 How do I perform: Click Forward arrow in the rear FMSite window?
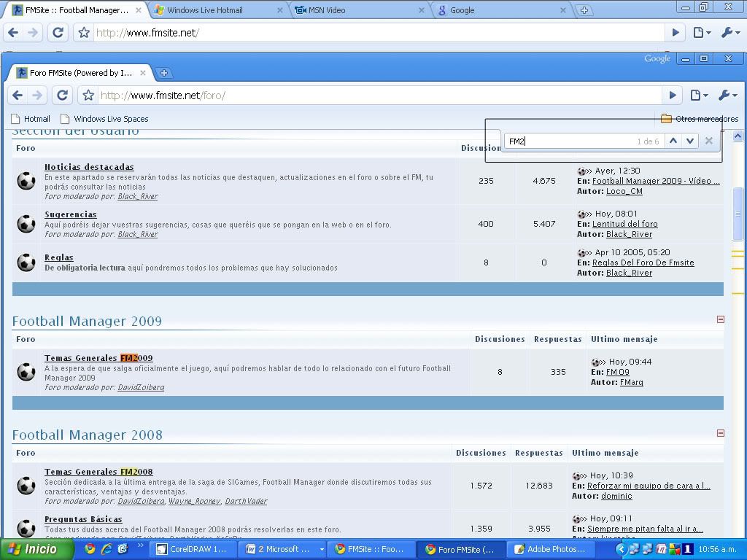pos(33,32)
